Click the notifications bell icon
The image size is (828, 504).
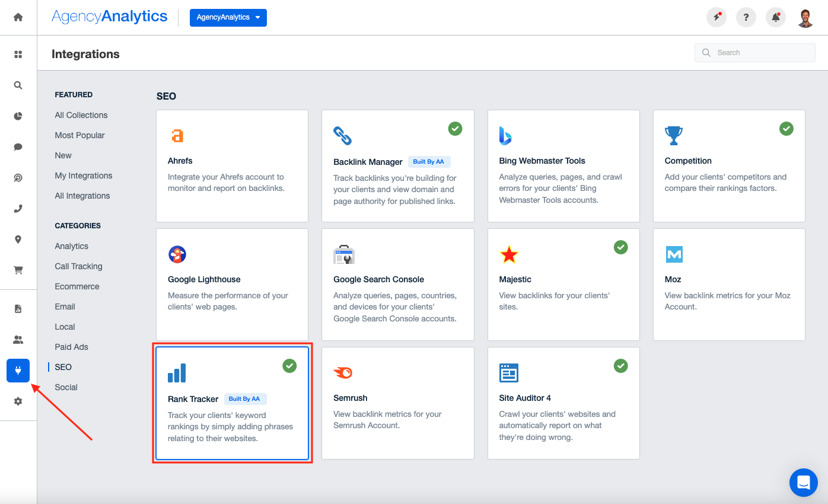point(776,17)
